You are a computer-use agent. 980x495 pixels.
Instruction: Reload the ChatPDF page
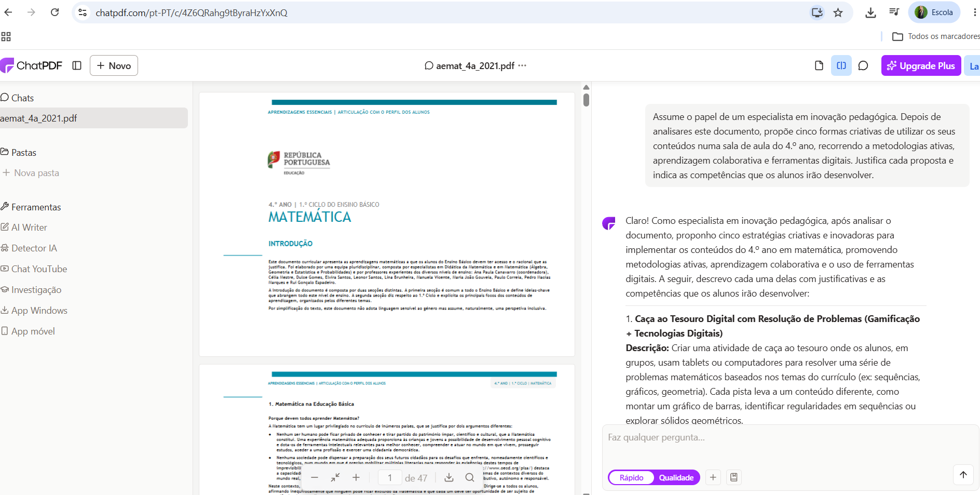coord(55,12)
